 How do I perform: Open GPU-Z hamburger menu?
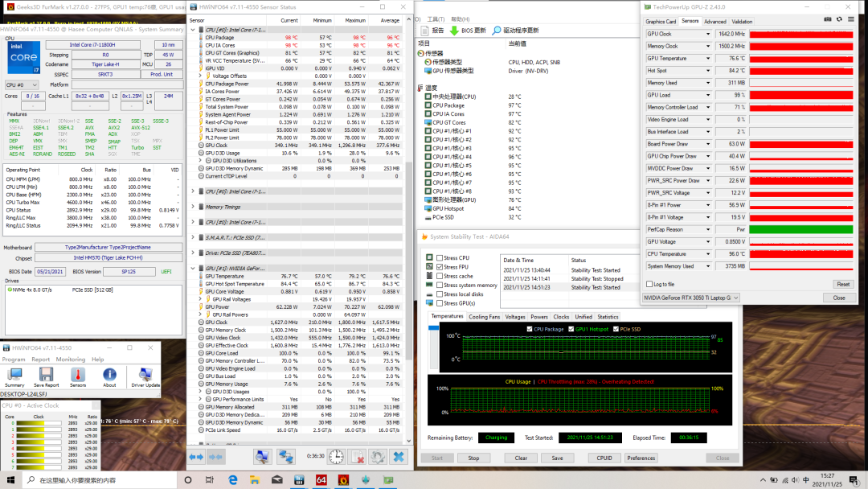(x=851, y=20)
